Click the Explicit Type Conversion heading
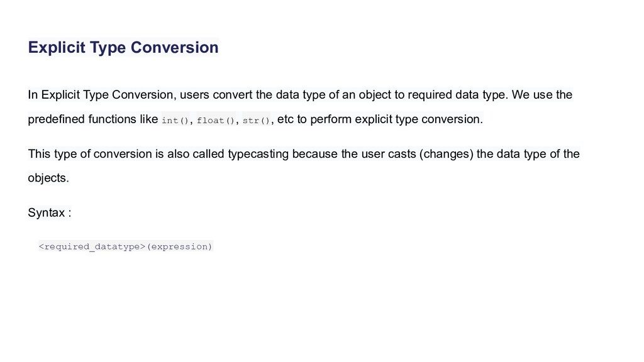The image size is (644, 362). pyautogui.click(x=123, y=48)
